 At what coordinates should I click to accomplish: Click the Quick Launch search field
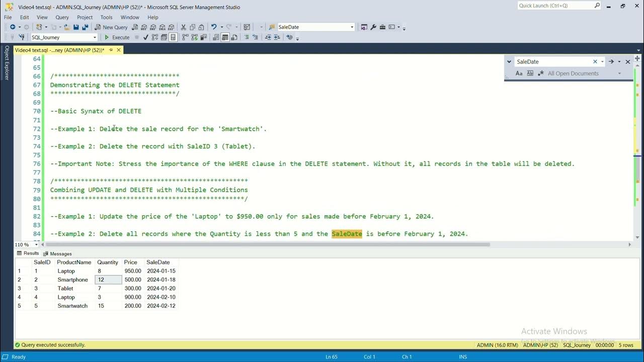coord(559,6)
